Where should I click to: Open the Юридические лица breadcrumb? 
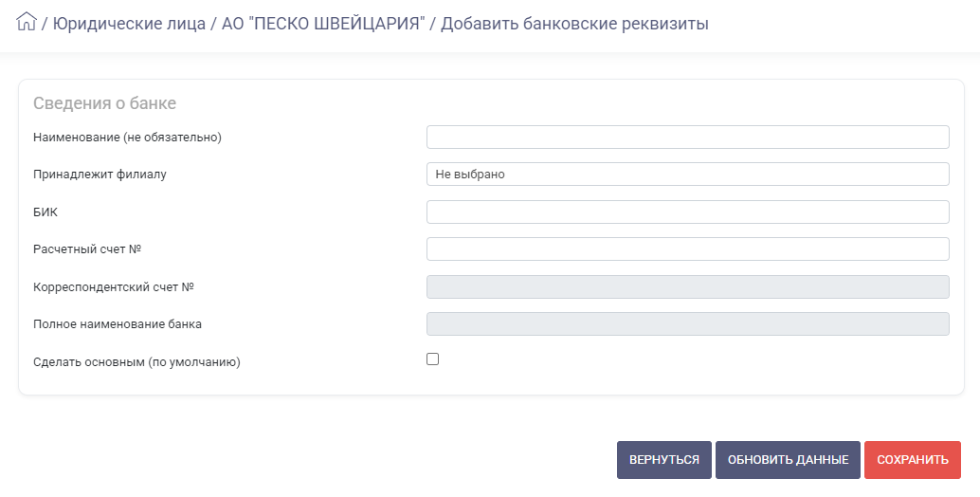(x=129, y=24)
